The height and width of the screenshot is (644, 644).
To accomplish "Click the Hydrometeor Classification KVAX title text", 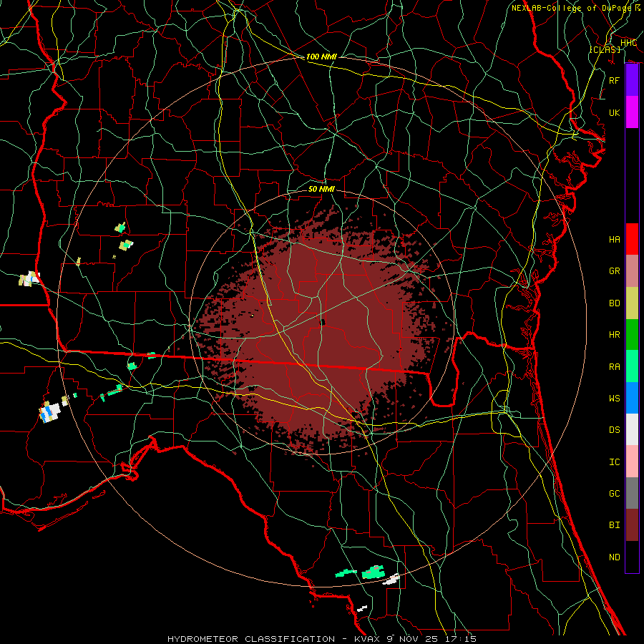I will tap(322, 639).
